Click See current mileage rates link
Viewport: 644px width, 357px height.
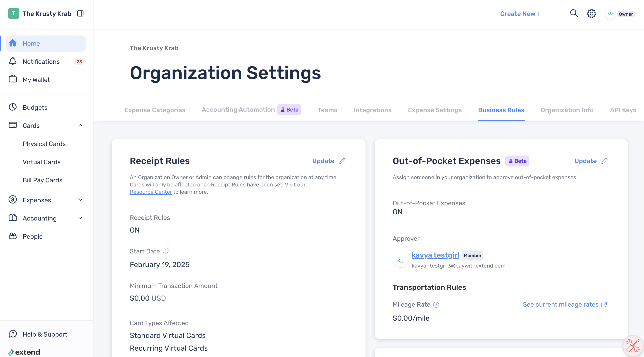click(x=560, y=305)
